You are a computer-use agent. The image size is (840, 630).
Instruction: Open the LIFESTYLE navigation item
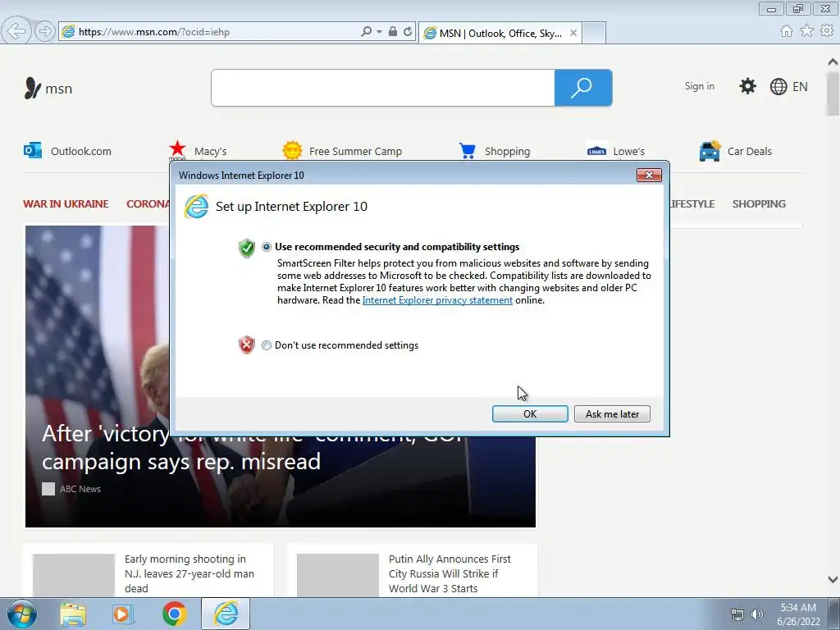click(692, 204)
